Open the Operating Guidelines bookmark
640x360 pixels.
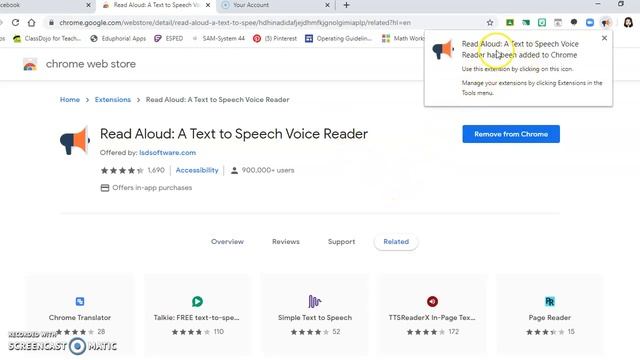point(339,38)
